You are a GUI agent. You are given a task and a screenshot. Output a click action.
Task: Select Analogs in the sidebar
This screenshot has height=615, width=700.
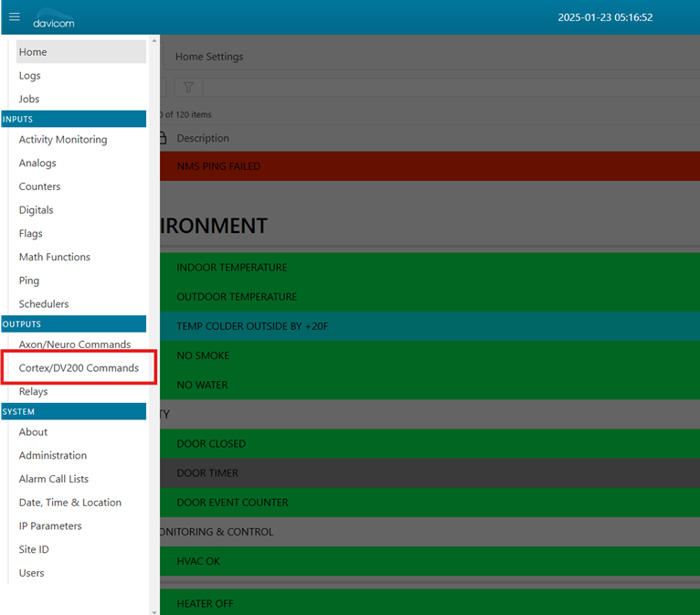[37, 164]
